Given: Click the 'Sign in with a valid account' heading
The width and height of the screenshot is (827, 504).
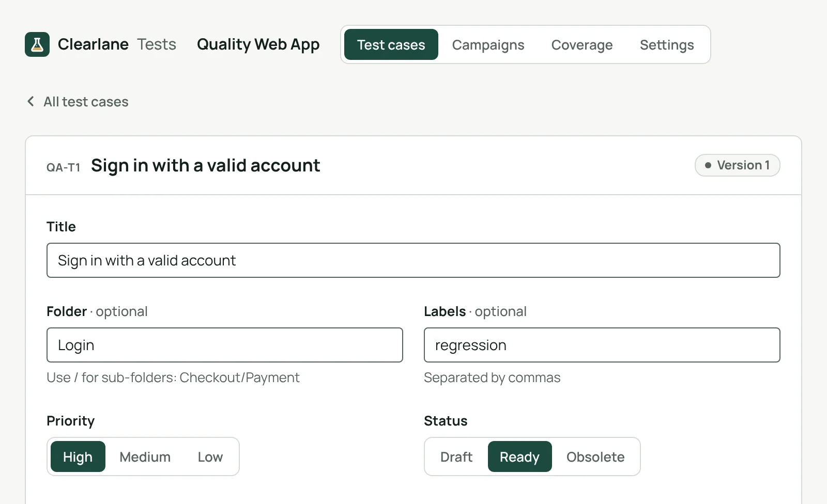Looking at the screenshot, I should tap(206, 165).
